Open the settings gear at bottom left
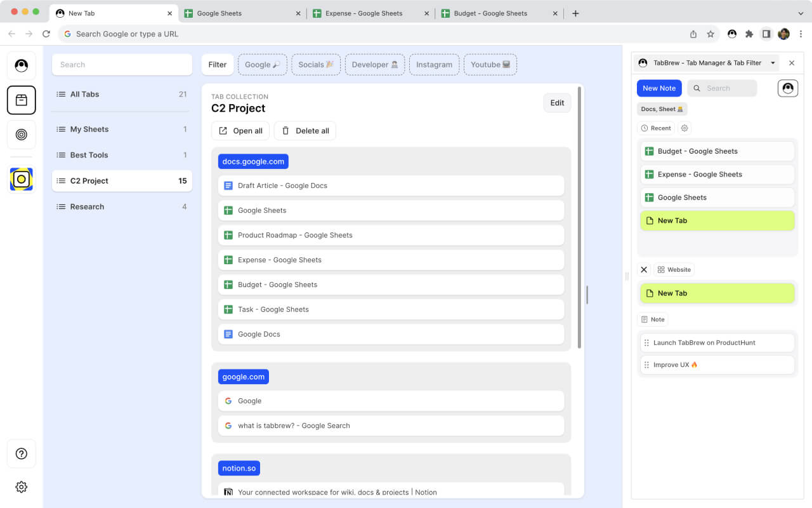 coord(22,486)
